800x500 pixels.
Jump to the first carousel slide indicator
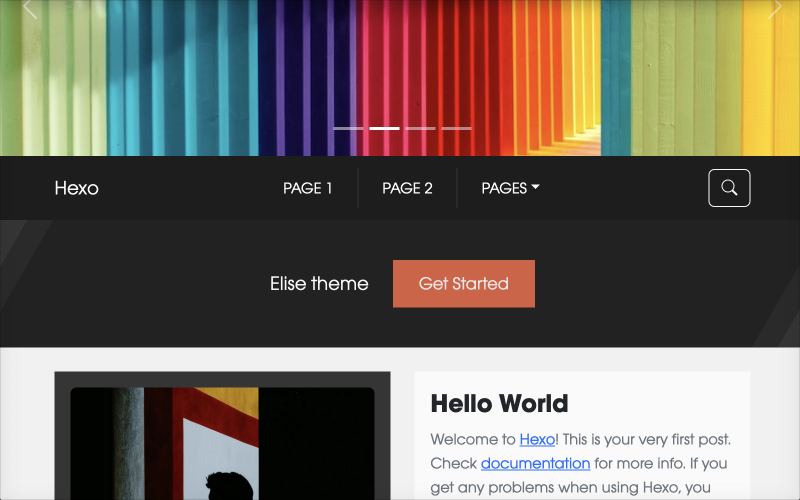click(x=348, y=129)
